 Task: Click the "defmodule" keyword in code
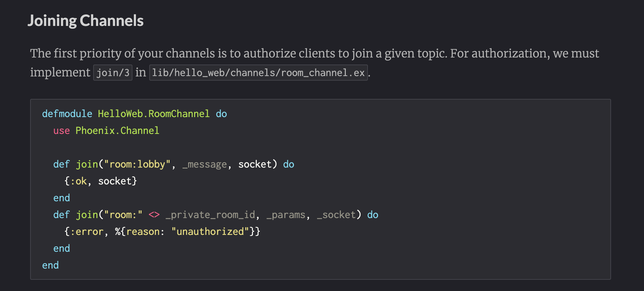tap(67, 114)
